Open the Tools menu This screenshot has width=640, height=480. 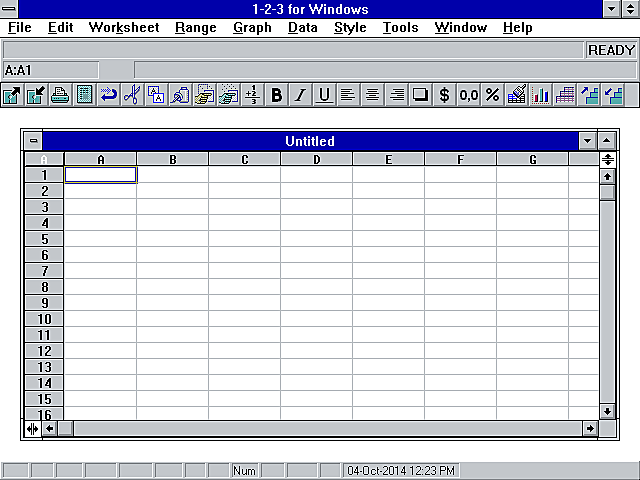(400, 27)
